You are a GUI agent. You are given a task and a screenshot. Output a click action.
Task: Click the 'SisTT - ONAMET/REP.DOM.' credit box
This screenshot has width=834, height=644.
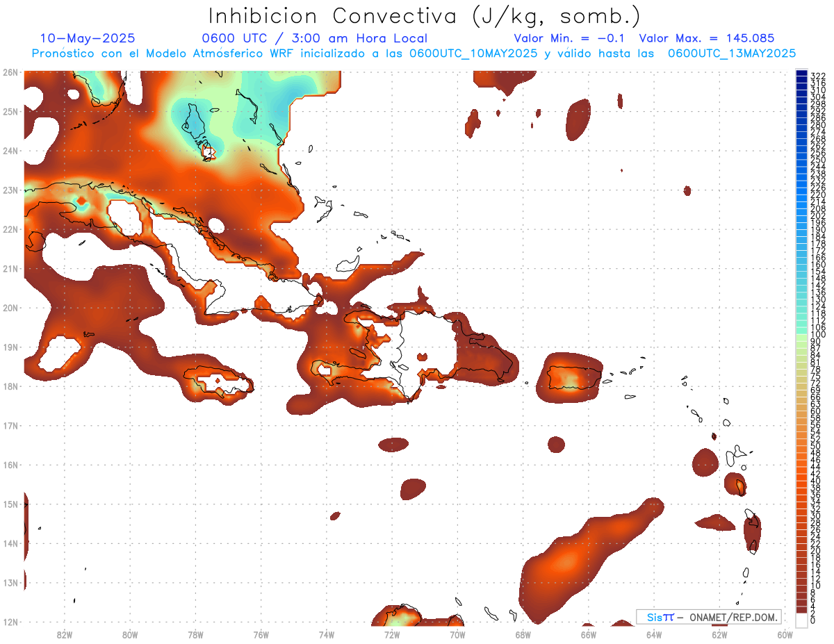click(x=708, y=617)
